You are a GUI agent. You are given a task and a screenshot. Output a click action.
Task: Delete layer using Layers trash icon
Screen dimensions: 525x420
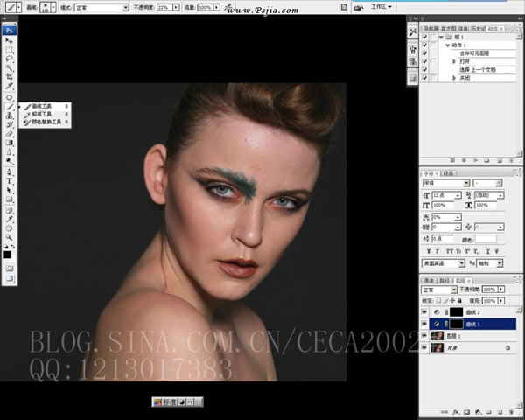(511, 411)
